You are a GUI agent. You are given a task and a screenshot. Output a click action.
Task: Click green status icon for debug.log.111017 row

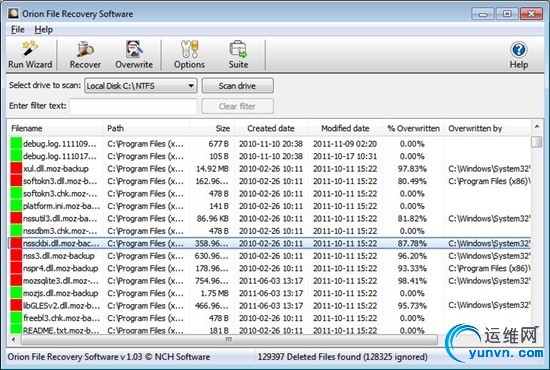[x=16, y=156]
